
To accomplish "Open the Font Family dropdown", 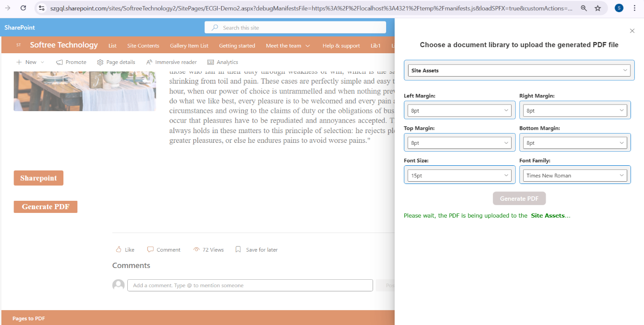I will [x=575, y=176].
